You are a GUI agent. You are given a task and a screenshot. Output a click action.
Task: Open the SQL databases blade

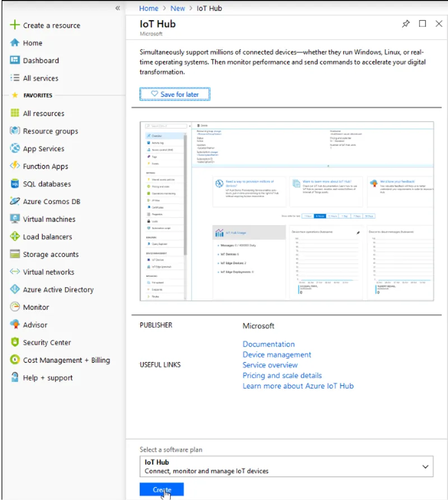(15, 184)
